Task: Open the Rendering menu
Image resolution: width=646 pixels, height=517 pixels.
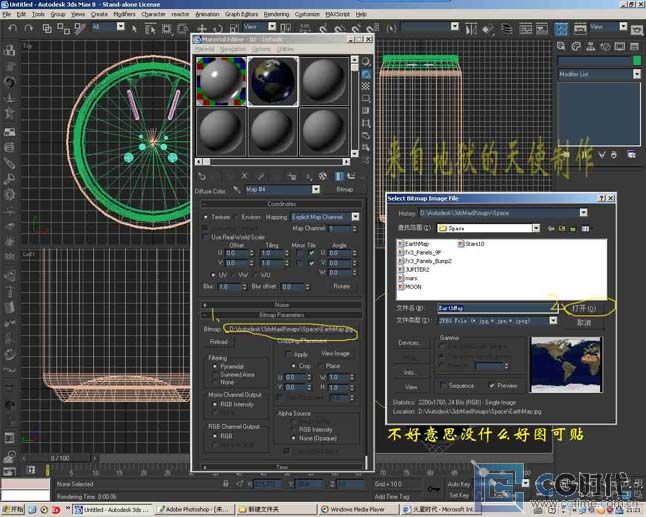Action: coord(276,14)
